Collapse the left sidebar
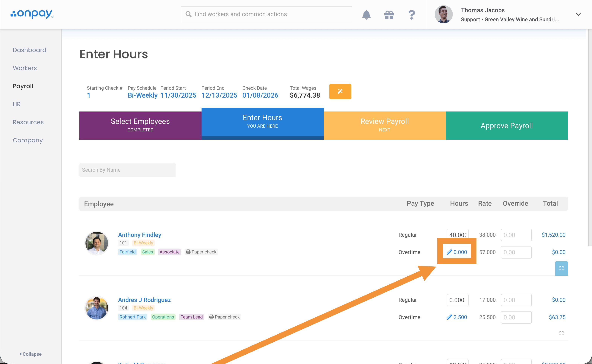This screenshot has height=364, width=592. click(31, 354)
